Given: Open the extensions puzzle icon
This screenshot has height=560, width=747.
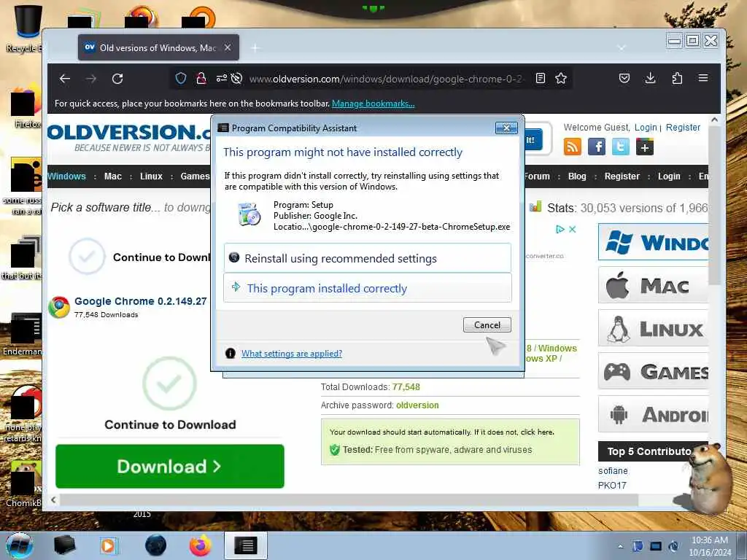Looking at the screenshot, I should [x=677, y=78].
